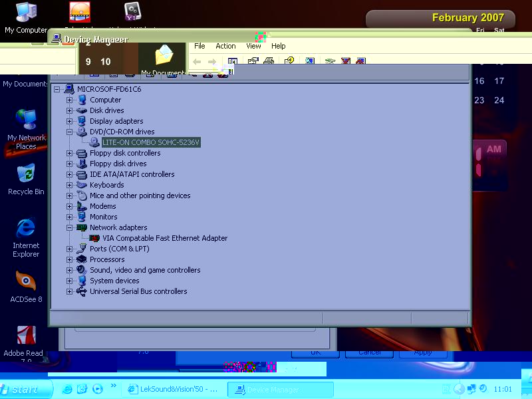Collapse the Network adapters node
This screenshot has height=399, width=532.
point(69,227)
